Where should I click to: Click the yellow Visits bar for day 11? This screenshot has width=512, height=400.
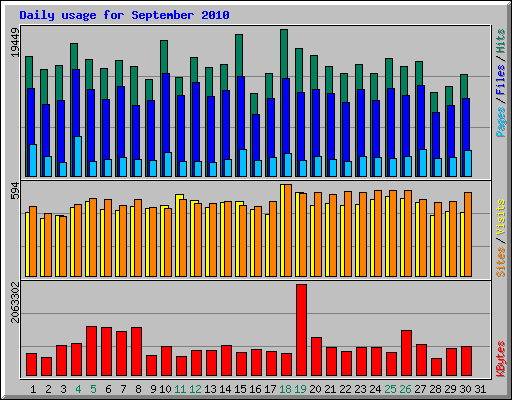177,235
